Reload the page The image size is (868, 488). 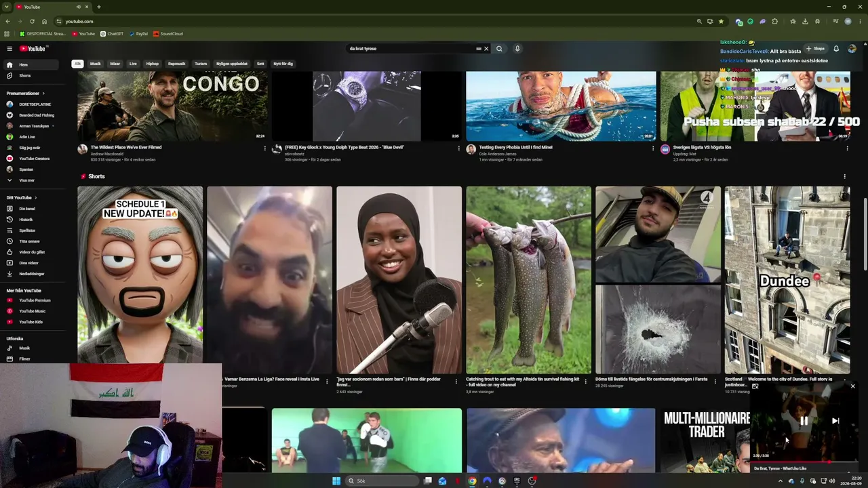click(32, 22)
